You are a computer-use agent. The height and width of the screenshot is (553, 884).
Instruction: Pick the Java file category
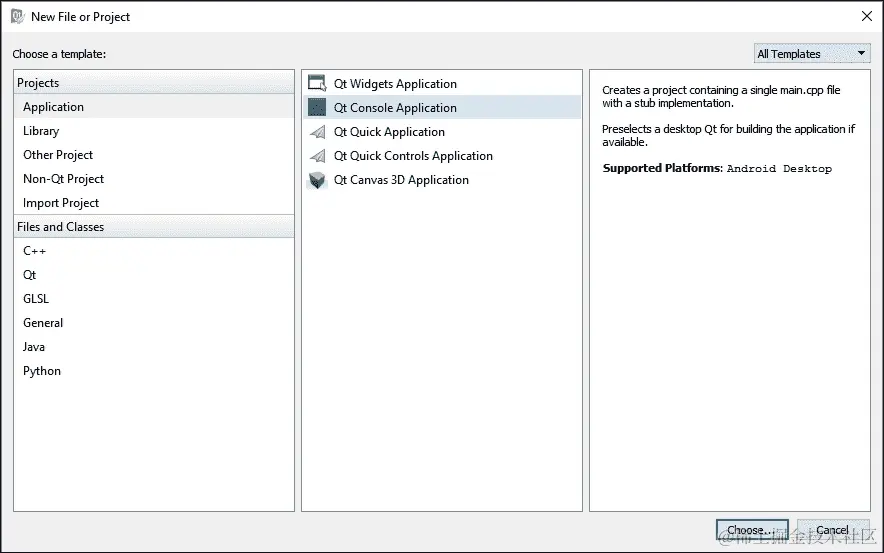point(154,347)
